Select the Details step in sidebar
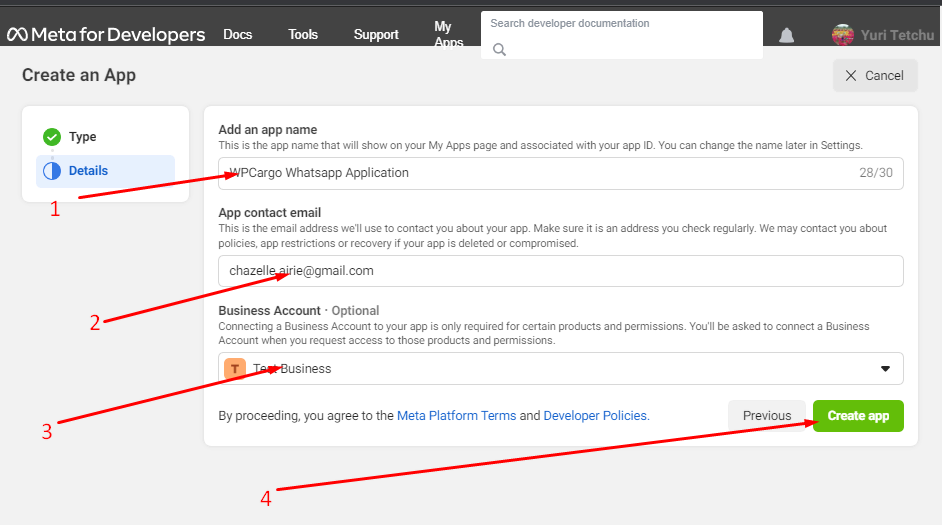The height and width of the screenshot is (525, 942). tap(88, 171)
